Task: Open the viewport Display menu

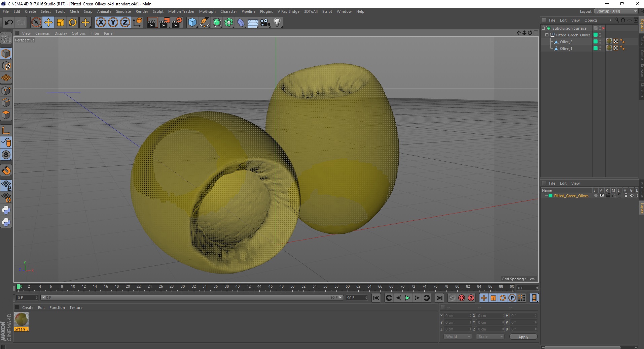Action: [61, 33]
